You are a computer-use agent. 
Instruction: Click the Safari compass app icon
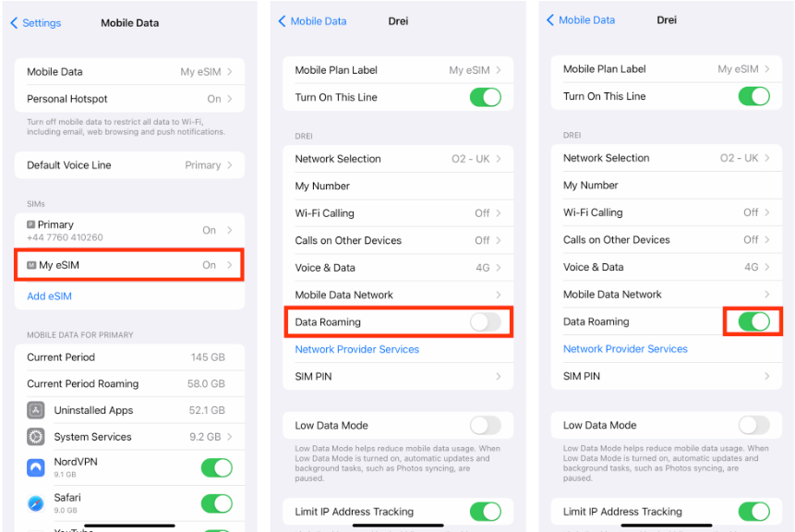(36, 503)
